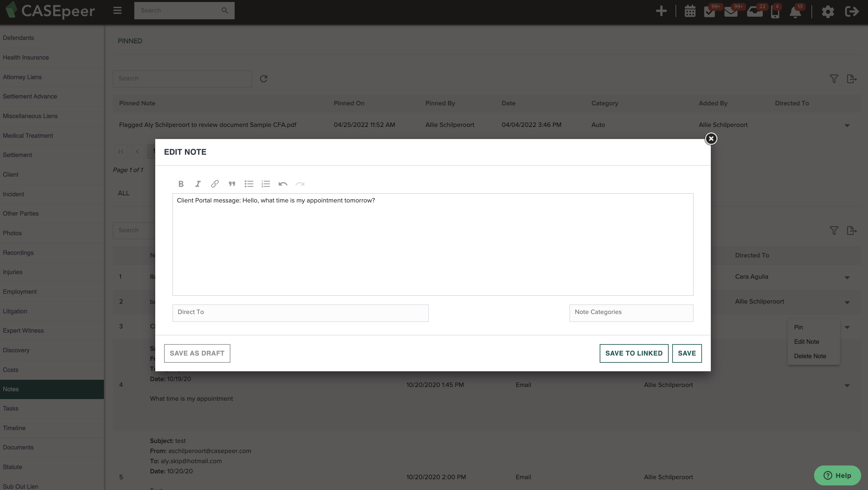Open Medical Treatment in sidebar
Image resolution: width=868 pixels, height=490 pixels.
52,135
